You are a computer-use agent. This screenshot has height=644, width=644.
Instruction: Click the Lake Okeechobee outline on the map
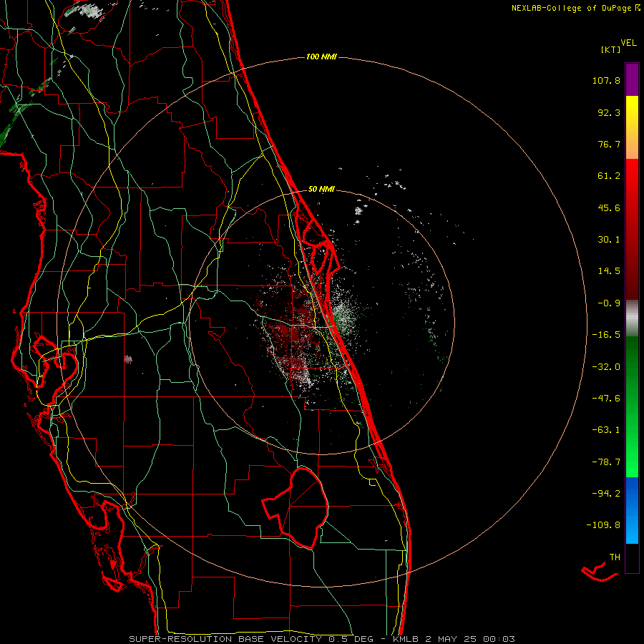click(296, 508)
